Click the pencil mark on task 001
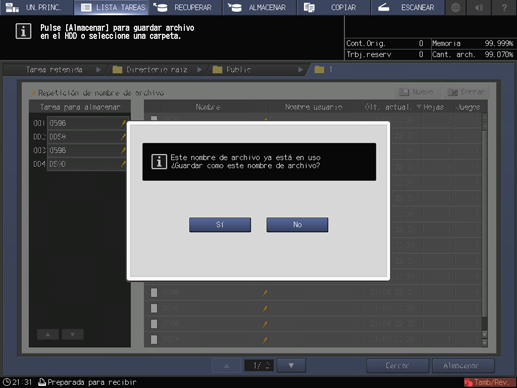 click(x=123, y=123)
